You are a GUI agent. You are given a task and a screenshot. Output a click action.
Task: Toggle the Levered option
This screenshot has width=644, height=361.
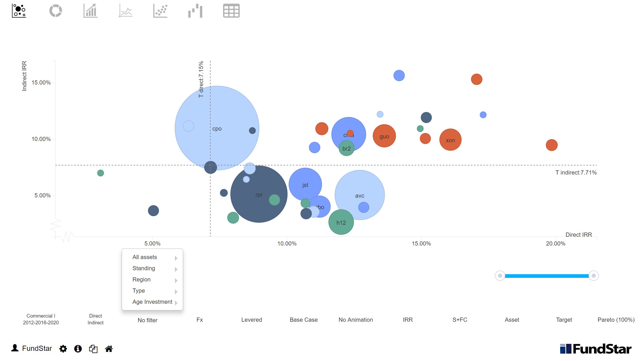pyautogui.click(x=251, y=320)
